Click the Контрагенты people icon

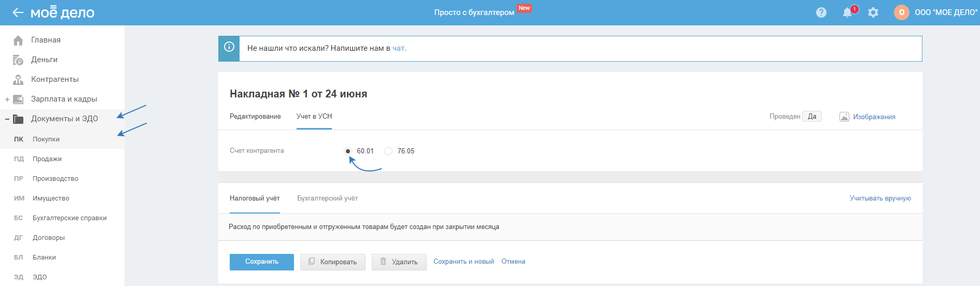(18, 80)
